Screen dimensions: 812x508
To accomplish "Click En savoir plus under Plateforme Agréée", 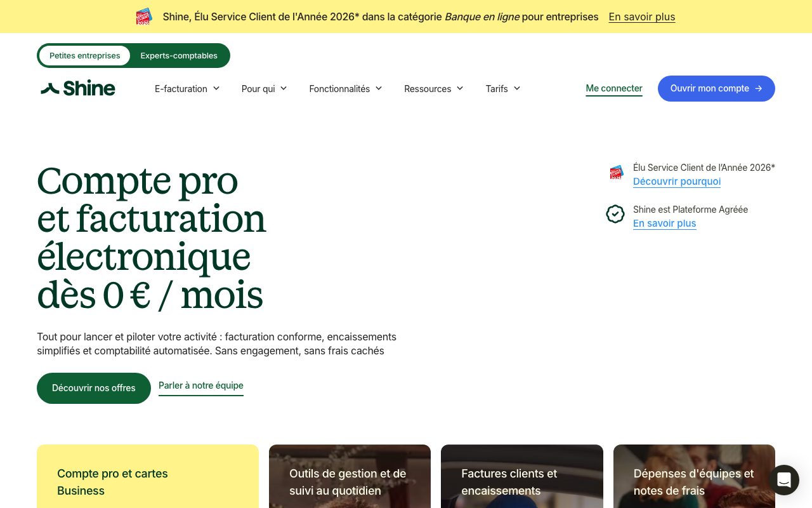I will 665,224.
